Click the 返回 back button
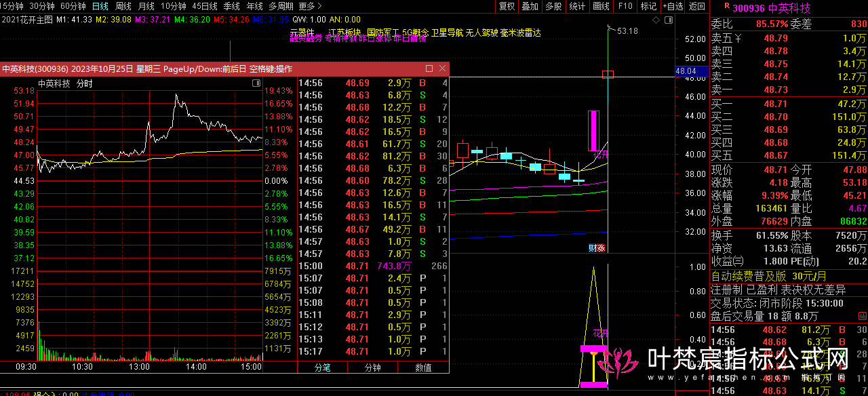Screen dimensions: 868x396 697,6
